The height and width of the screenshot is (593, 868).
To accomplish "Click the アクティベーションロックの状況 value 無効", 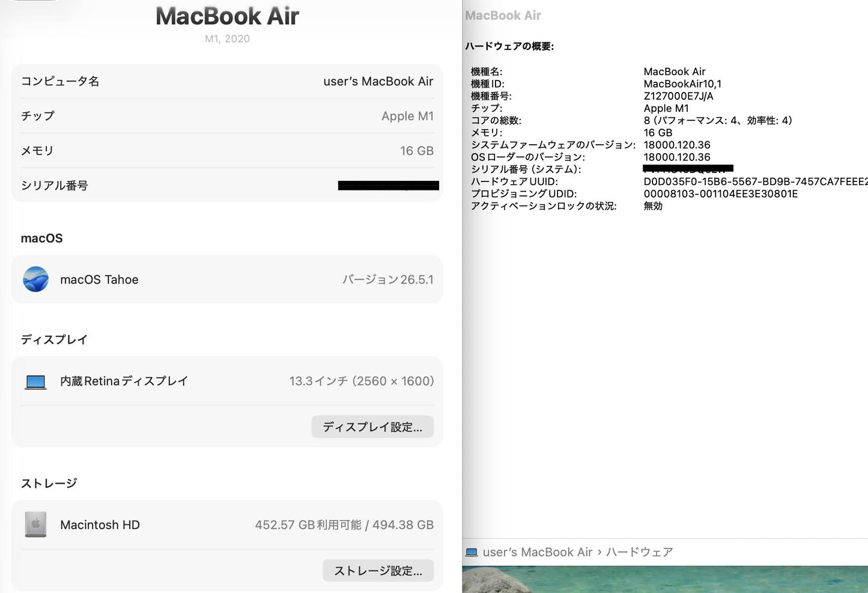I will pyautogui.click(x=653, y=206).
